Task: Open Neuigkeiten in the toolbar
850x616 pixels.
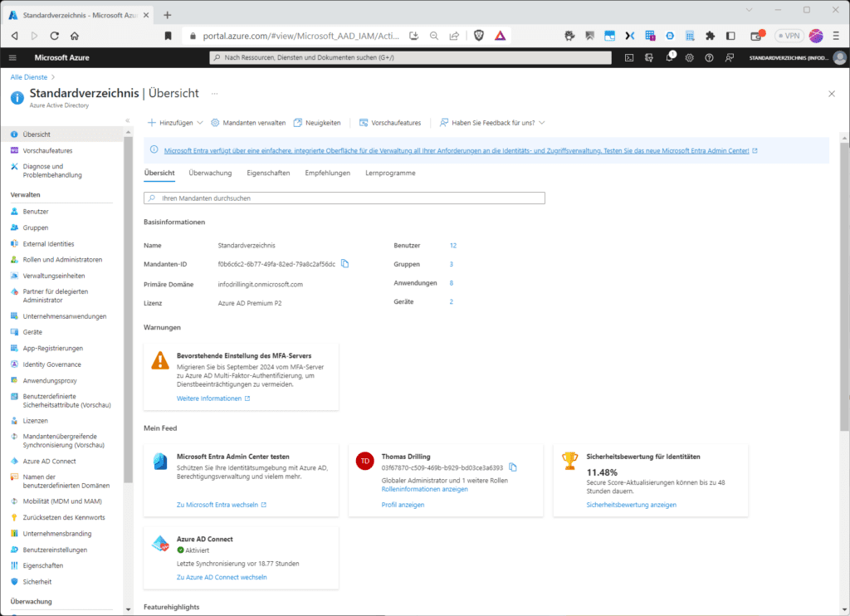Action: 317,123
